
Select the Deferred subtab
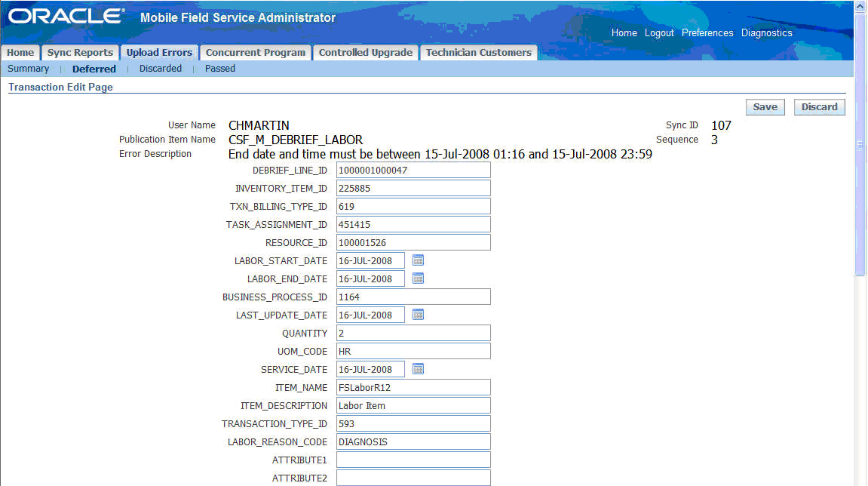tap(94, 69)
